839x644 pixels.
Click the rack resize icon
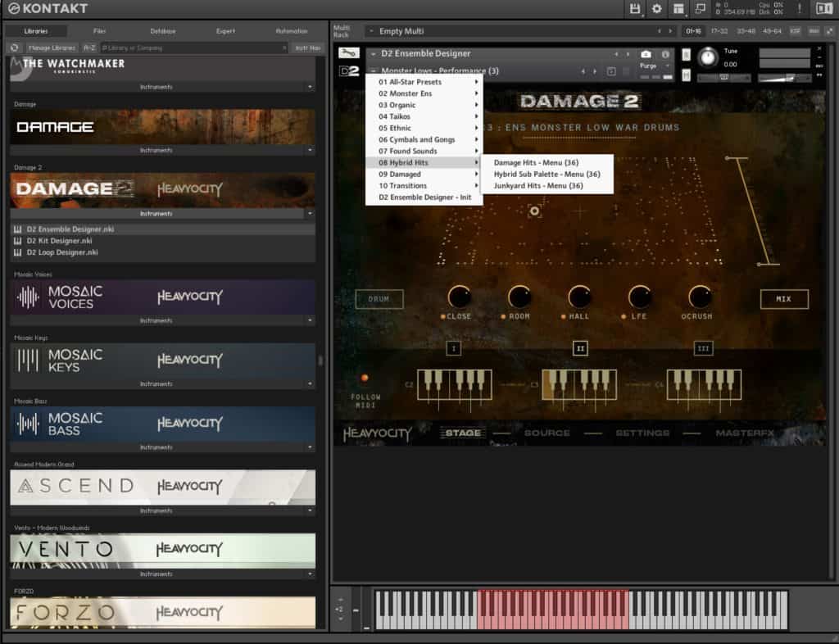[x=830, y=31]
